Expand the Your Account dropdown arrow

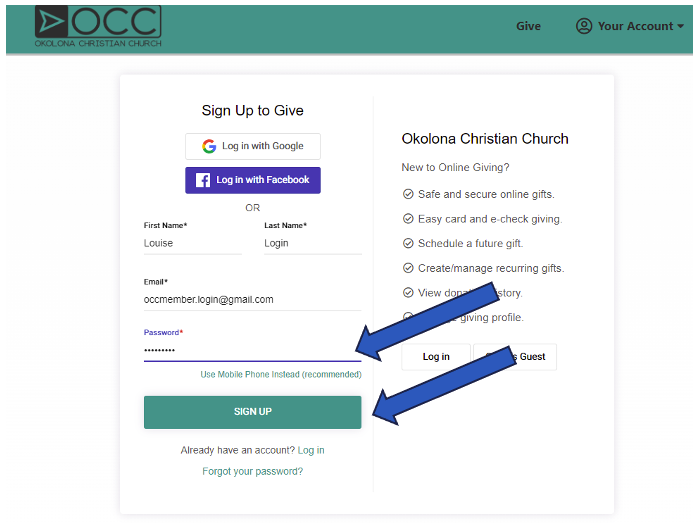point(680,26)
